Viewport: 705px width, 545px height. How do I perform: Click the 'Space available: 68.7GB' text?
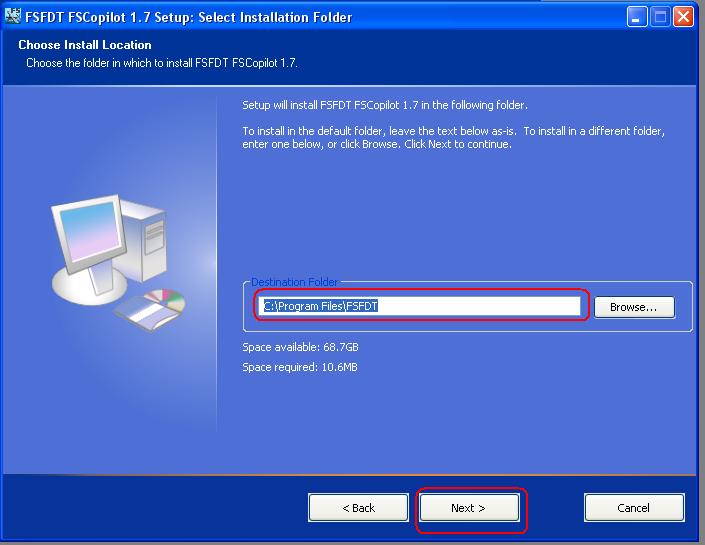click(x=300, y=347)
